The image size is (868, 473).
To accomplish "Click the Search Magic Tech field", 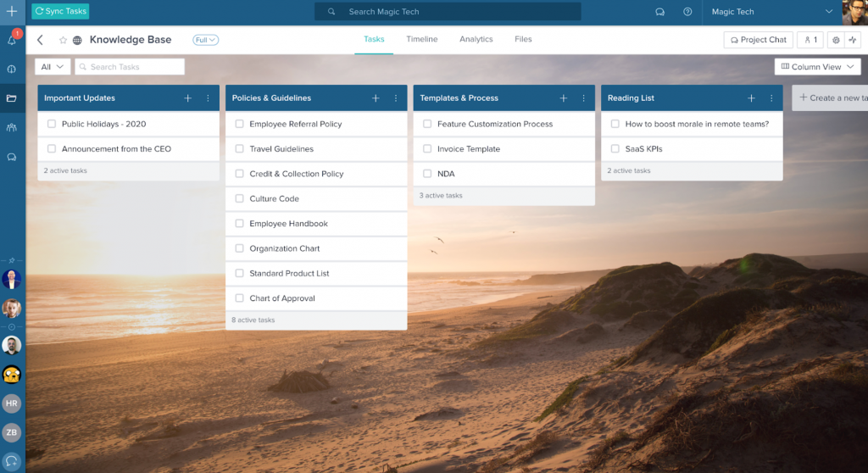I will click(448, 12).
